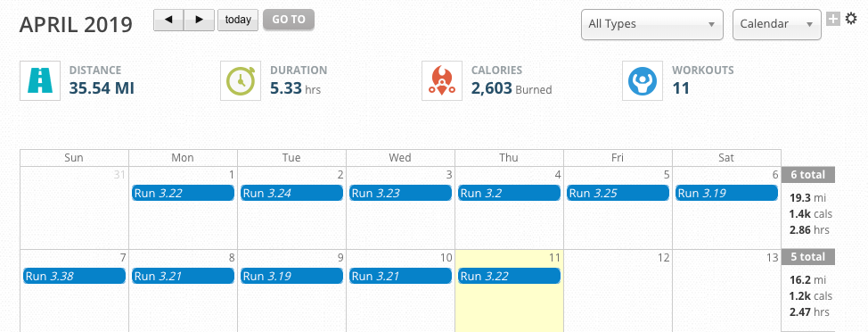Select the empty April 12 day cell

(x=618, y=291)
